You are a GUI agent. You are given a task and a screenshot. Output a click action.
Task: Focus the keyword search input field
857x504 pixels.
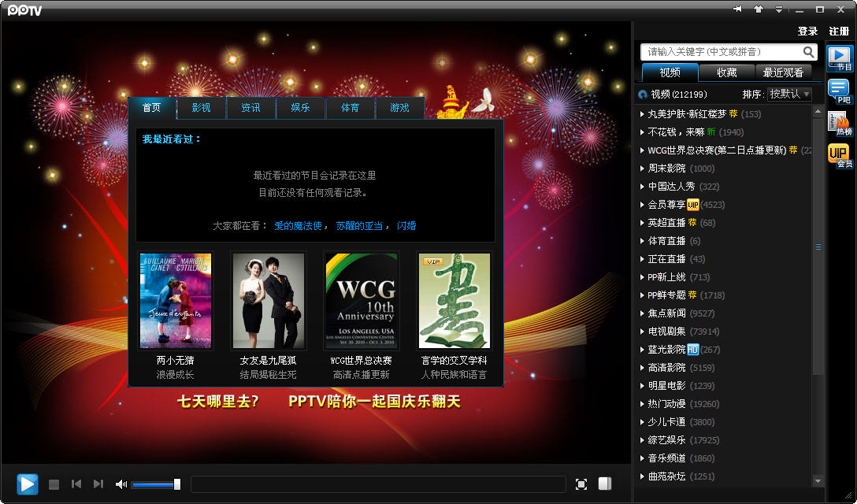(x=722, y=52)
